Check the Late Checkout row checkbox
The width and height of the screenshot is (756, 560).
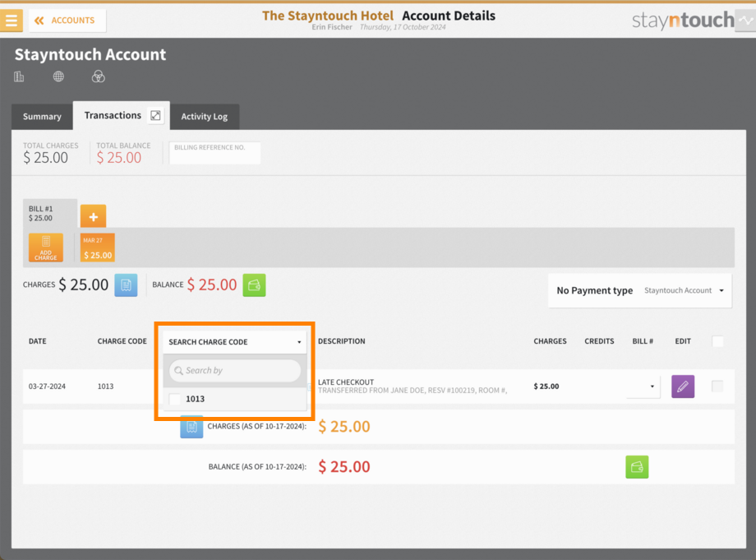coord(717,386)
